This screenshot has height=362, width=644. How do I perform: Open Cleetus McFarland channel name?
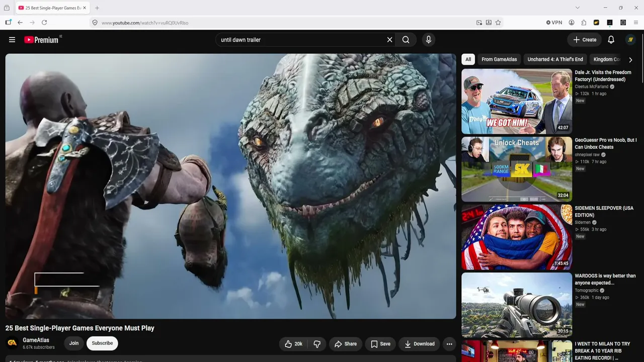tap(592, 86)
